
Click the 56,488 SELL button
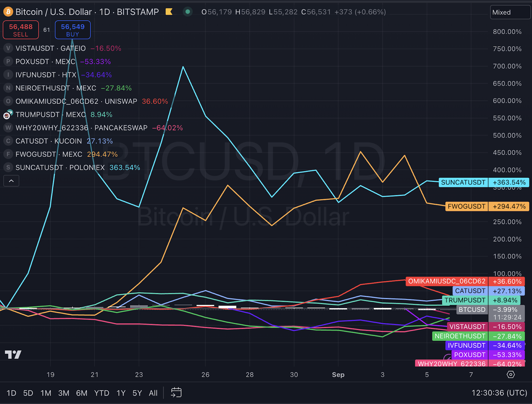[21, 30]
